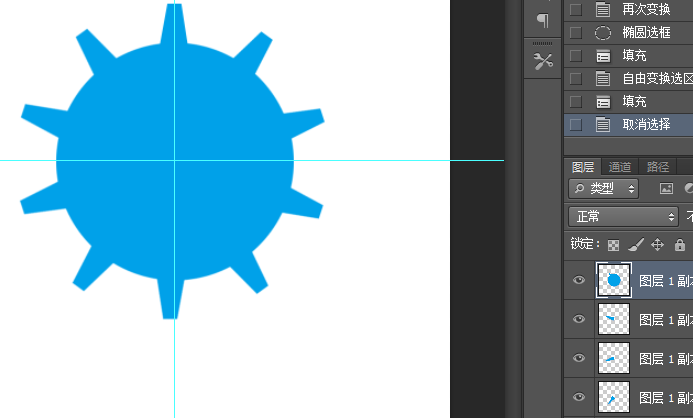This screenshot has height=418, width=693.
Task: Set history brush source box for 自由变换选区
Action: tap(575, 79)
